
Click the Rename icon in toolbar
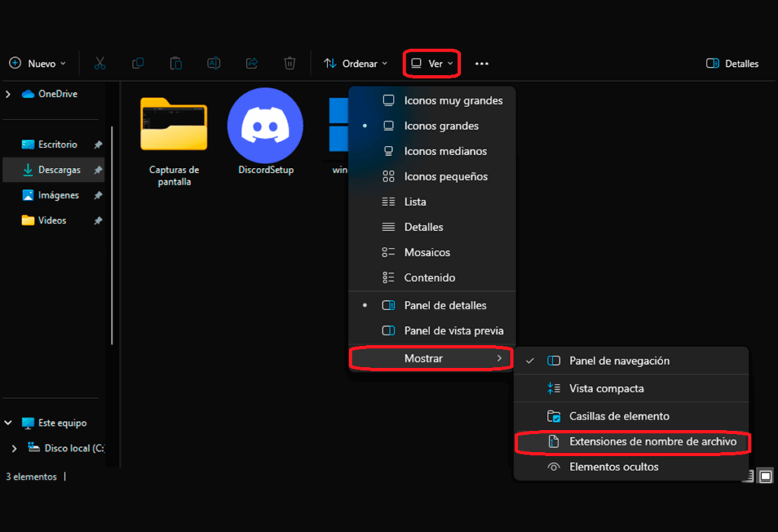213,64
